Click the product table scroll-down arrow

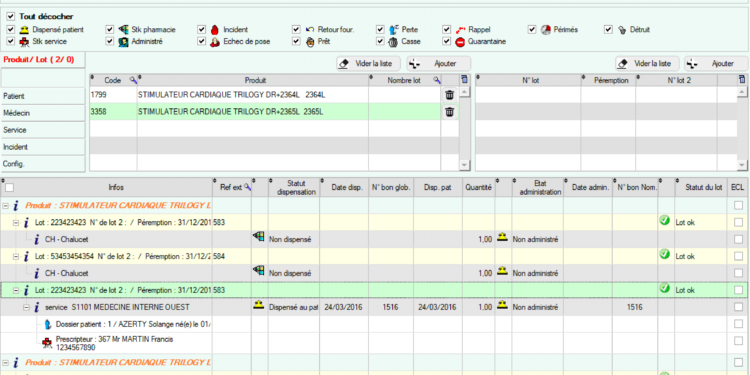463,165
